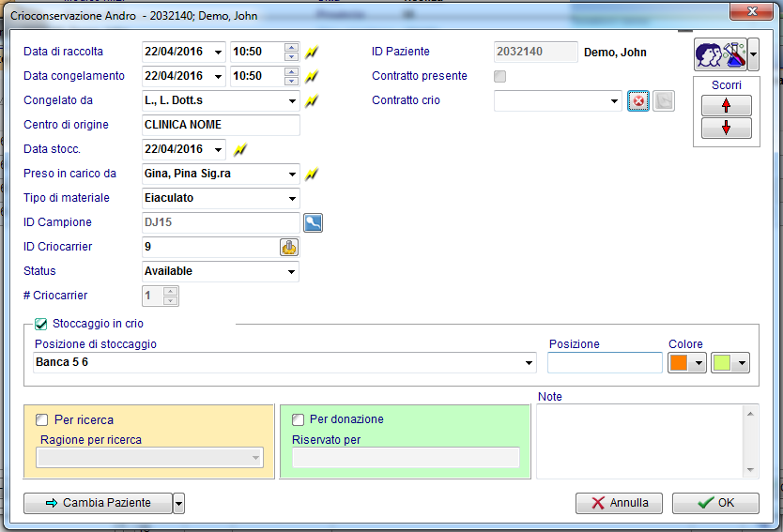Click the Posizione input field
783x532 pixels.
click(x=605, y=363)
